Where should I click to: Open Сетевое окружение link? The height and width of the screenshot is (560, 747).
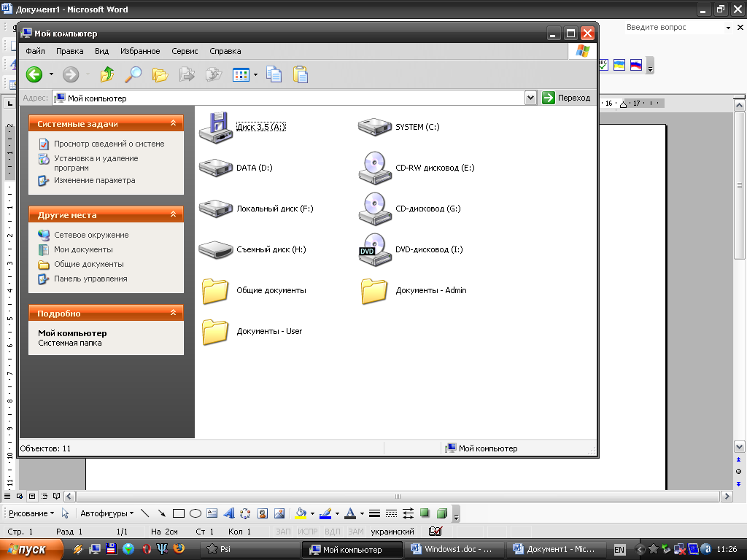(x=91, y=235)
